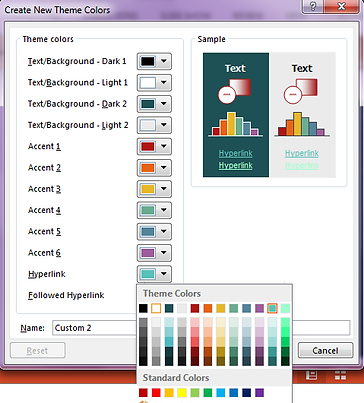Open the dialog Help question mark button
This screenshot has height=403, width=364.
[x=313, y=7]
